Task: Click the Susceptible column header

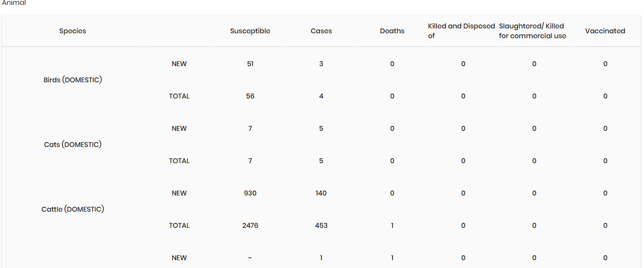Action: 250,31
